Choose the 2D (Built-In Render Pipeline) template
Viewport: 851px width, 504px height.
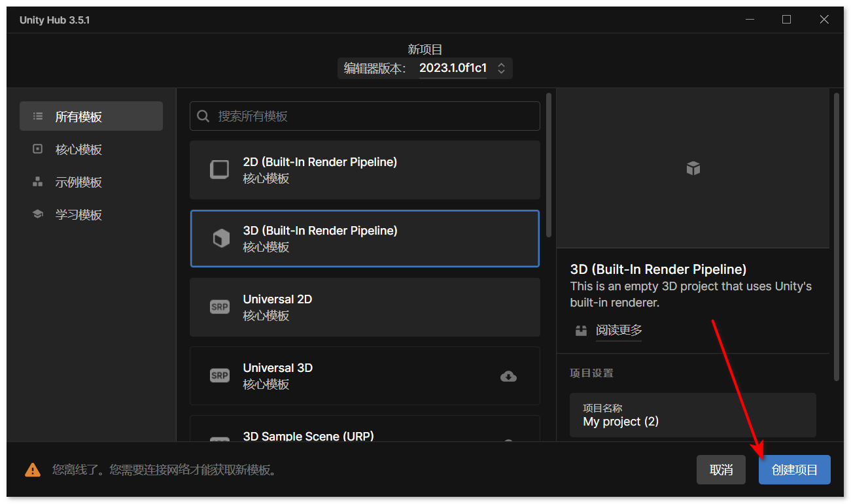coord(365,170)
